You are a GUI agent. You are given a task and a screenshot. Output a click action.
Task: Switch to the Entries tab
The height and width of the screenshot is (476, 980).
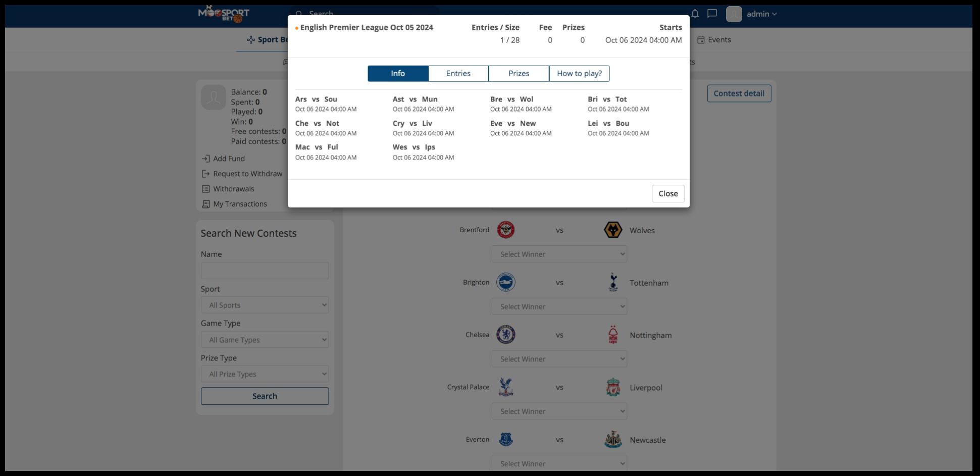458,74
